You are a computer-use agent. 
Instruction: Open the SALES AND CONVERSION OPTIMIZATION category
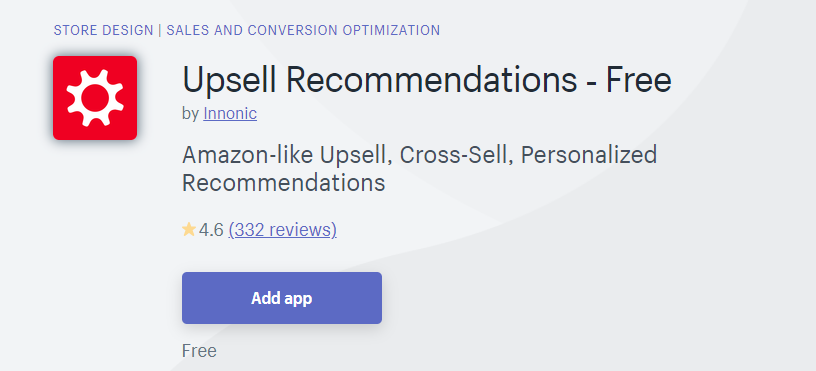pyautogui.click(x=303, y=30)
